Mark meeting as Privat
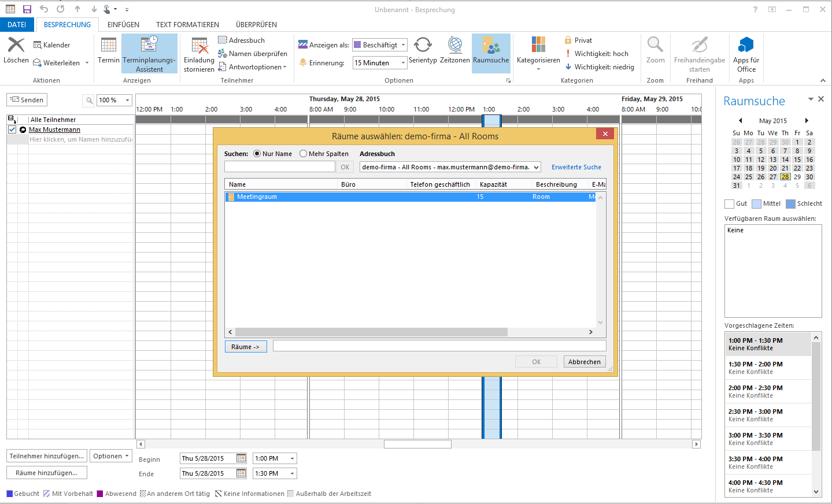 point(578,40)
